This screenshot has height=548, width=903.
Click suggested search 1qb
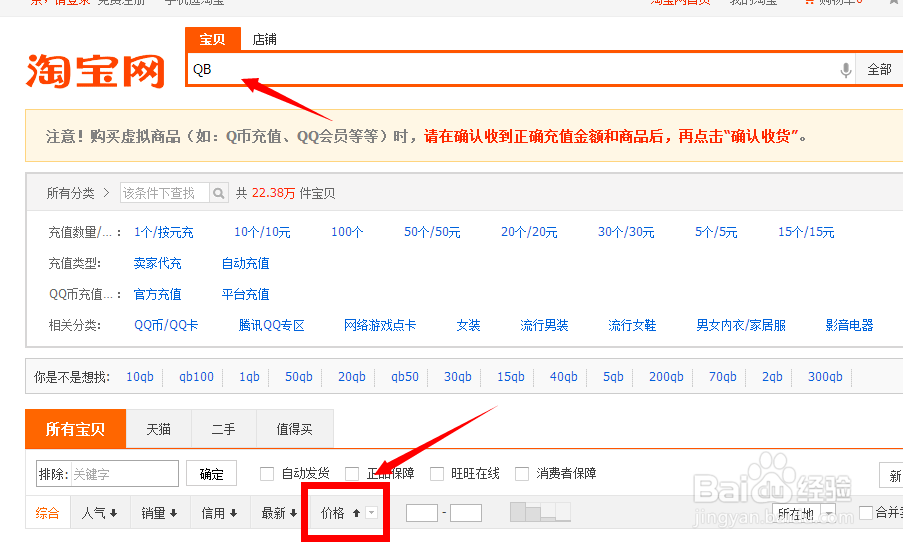click(x=249, y=376)
